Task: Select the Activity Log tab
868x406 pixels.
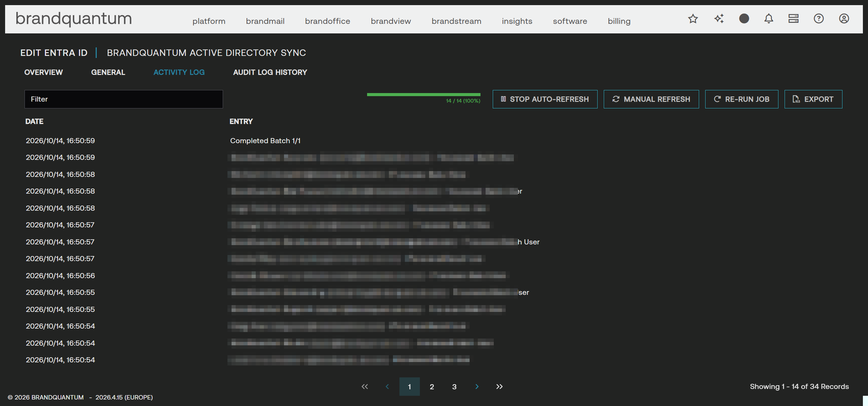Action: [x=179, y=72]
